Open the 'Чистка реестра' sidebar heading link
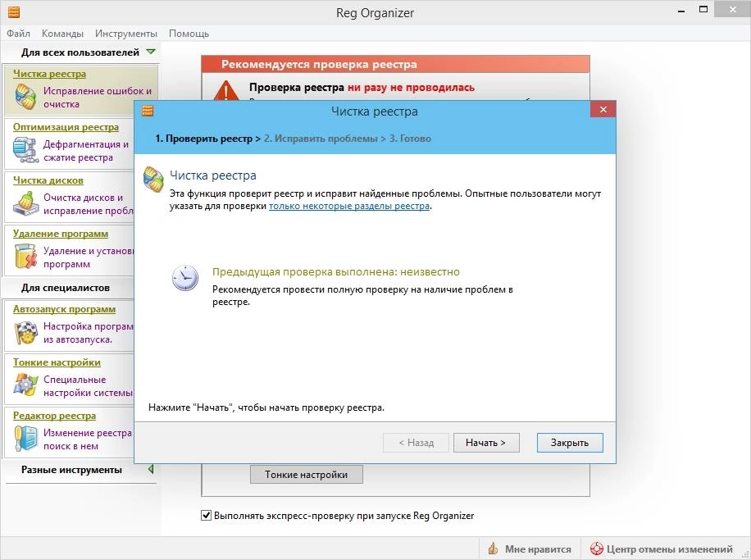The height and width of the screenshot is (560, 751). click(50, 74)
